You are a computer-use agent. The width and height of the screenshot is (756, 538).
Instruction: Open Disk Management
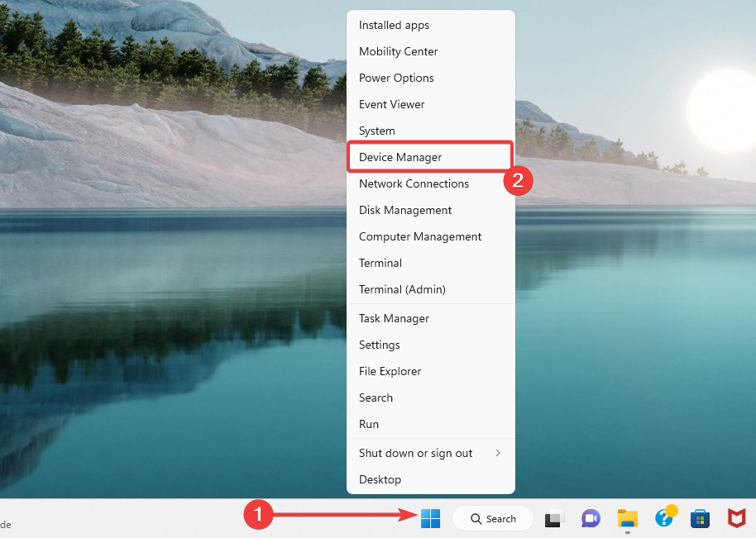tap(405, 210)
